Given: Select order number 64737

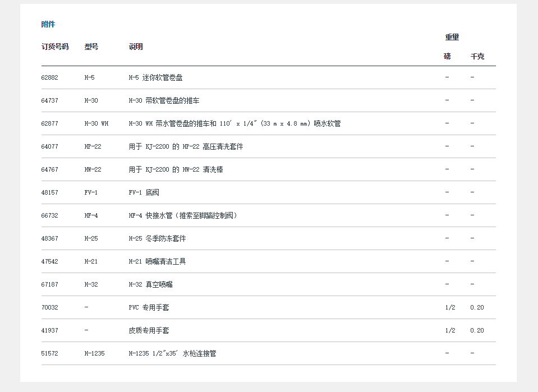Looking at the screenshot, I should pos(50,100).
